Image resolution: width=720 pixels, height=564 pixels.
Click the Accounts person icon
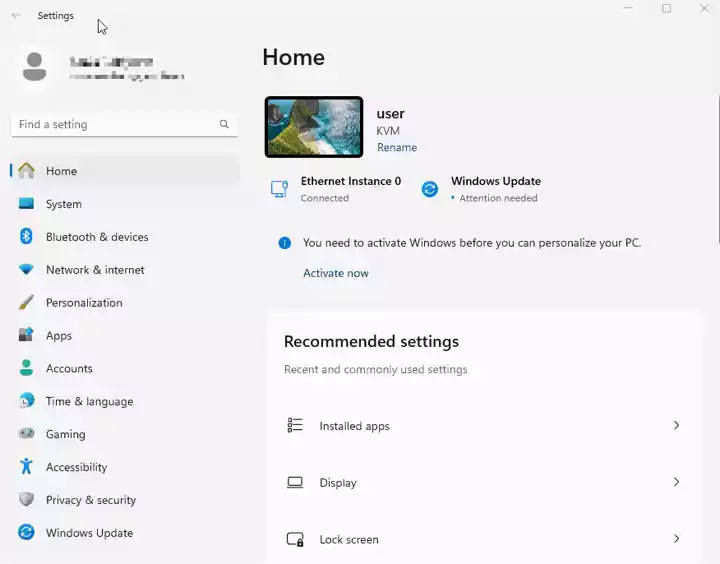(26, 368)
